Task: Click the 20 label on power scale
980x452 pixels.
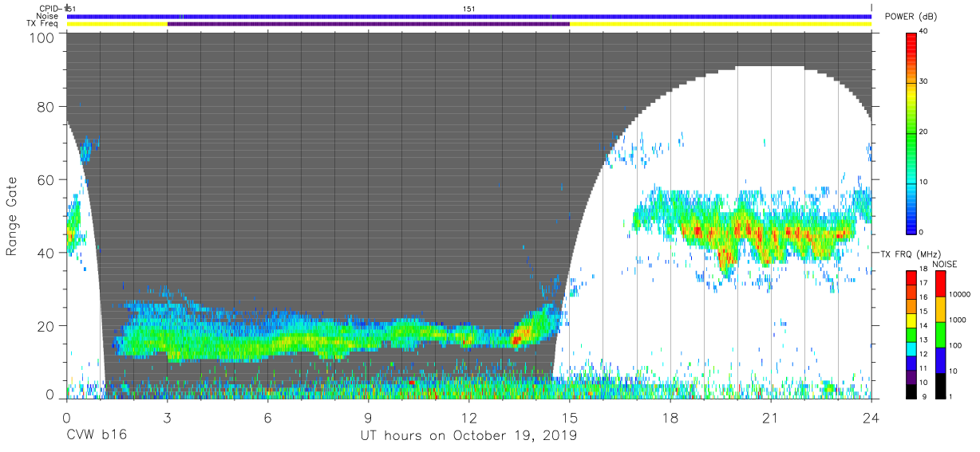Action: [x=923, y=132]
